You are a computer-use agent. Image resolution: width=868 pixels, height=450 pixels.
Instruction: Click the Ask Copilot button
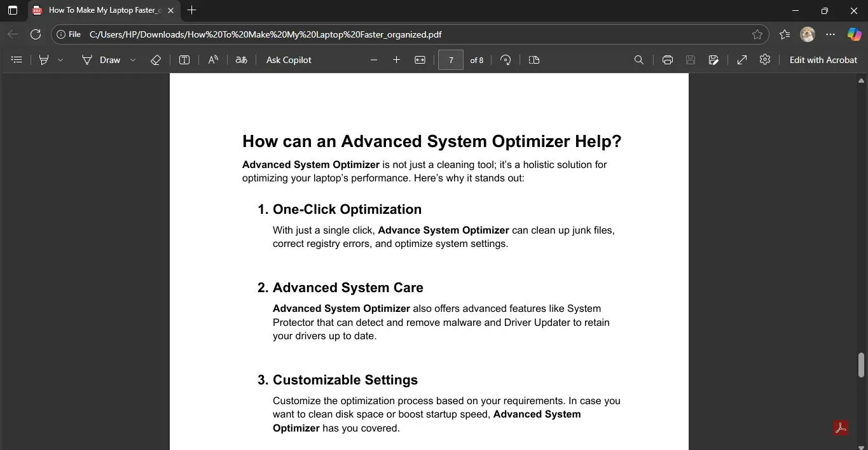tap(289, 60)
